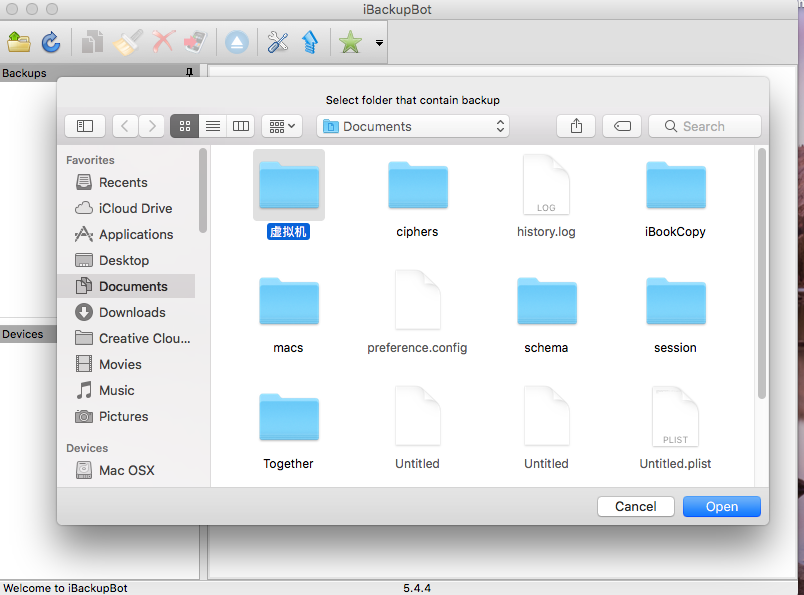804x595 pixels.
Task: Click the Cancel button
Action: click(636, 506)
